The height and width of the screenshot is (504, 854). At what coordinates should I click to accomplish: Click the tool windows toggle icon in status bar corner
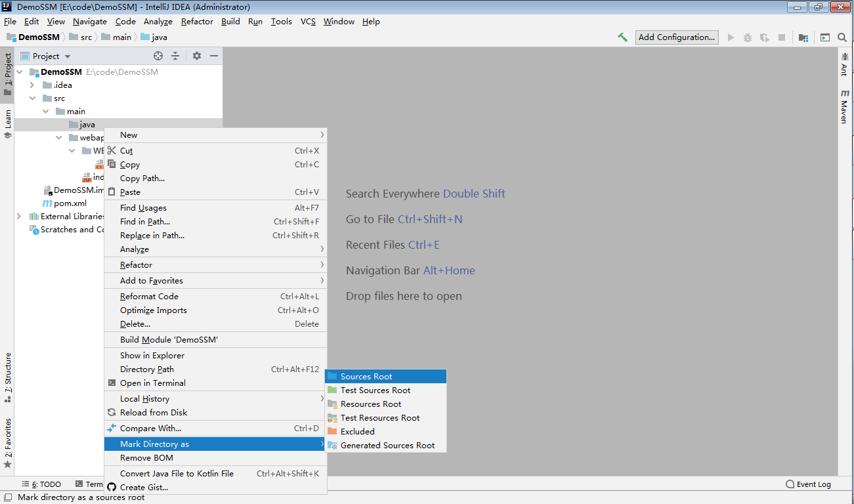click(x=7, y=497)
